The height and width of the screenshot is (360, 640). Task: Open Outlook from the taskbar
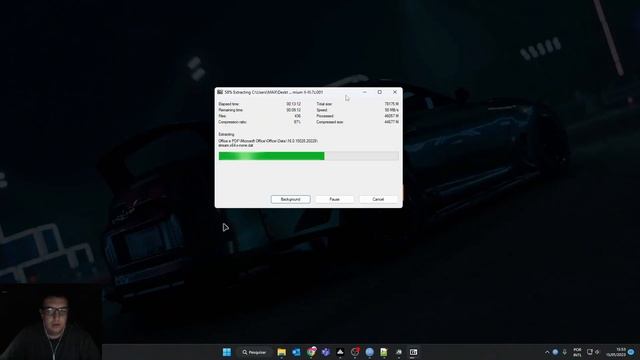pos(296,352)
